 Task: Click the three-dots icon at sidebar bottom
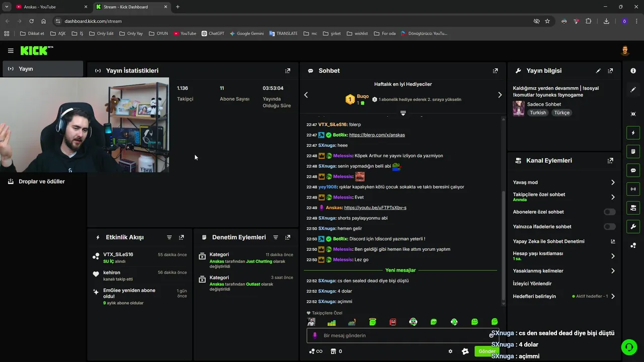pos(633,245)
